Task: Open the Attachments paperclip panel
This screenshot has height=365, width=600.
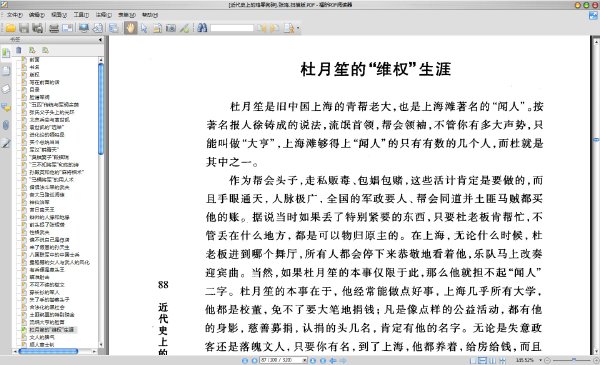Action: (x=6, y=125)
